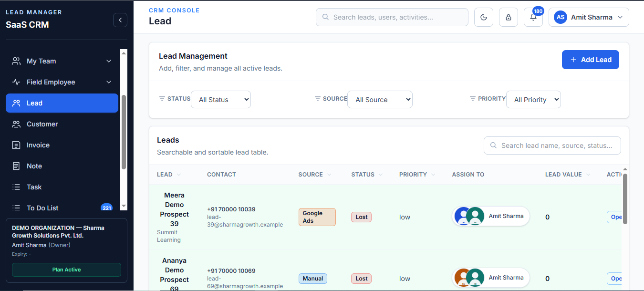Collapse sidebar using the chevron button
The image size is (644, 291).
pos(120,20)
